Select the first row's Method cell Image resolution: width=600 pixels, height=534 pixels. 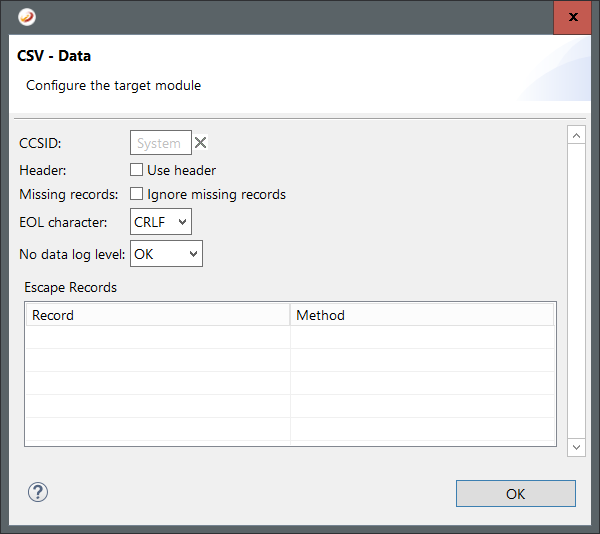[x=422, y=338]
